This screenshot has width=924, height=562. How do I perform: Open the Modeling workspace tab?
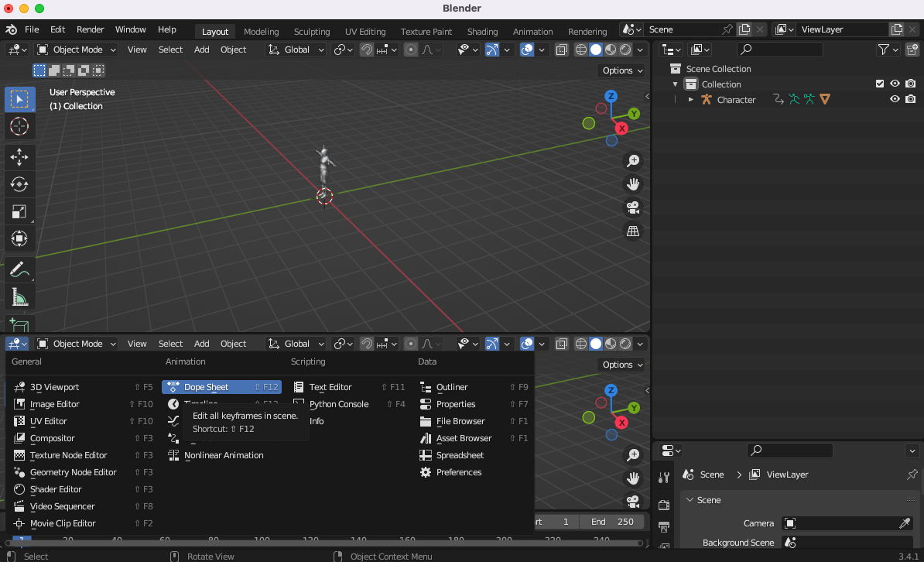click(x=261, y=31)
